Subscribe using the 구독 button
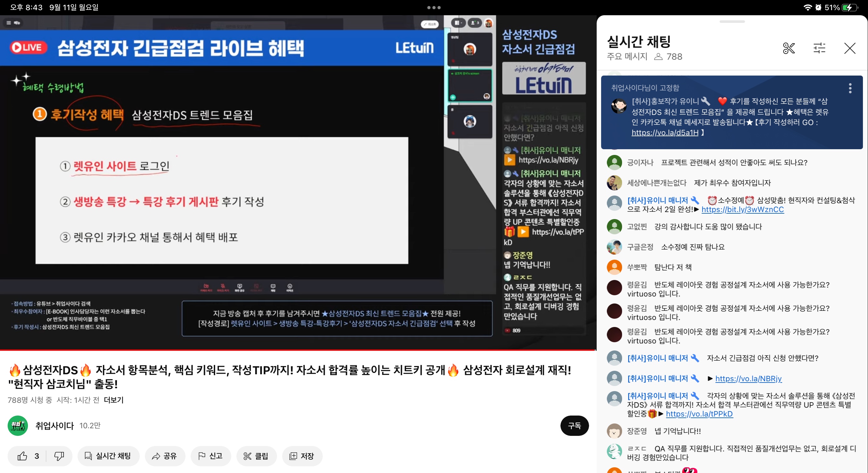Viewport: 868px width, 473px height. click(574, 426)
